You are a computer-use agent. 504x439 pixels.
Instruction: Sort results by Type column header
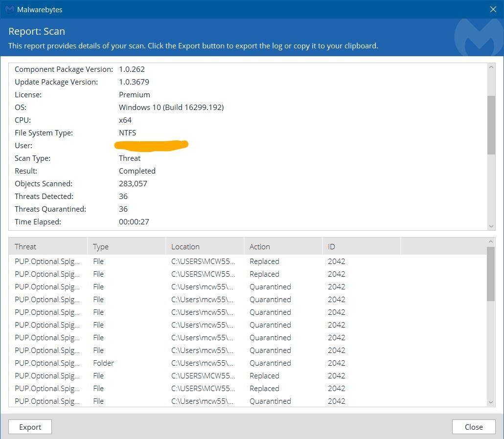[x=126, y=247]
